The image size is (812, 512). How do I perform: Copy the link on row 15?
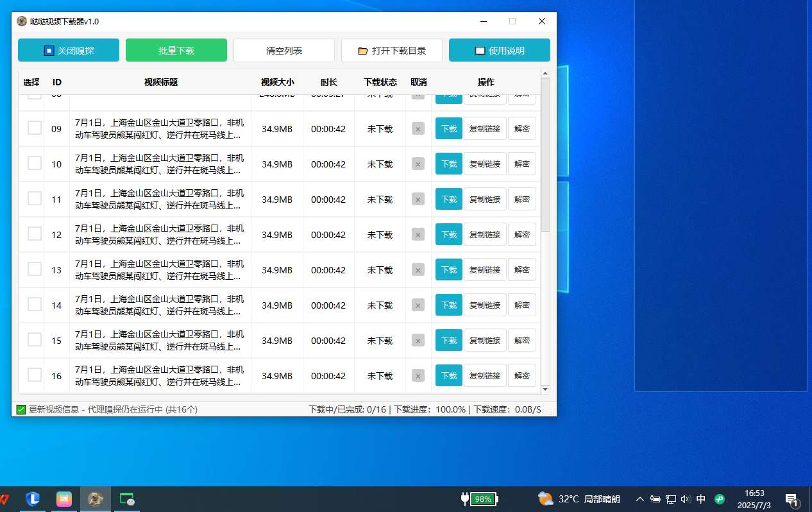point(485,340)
